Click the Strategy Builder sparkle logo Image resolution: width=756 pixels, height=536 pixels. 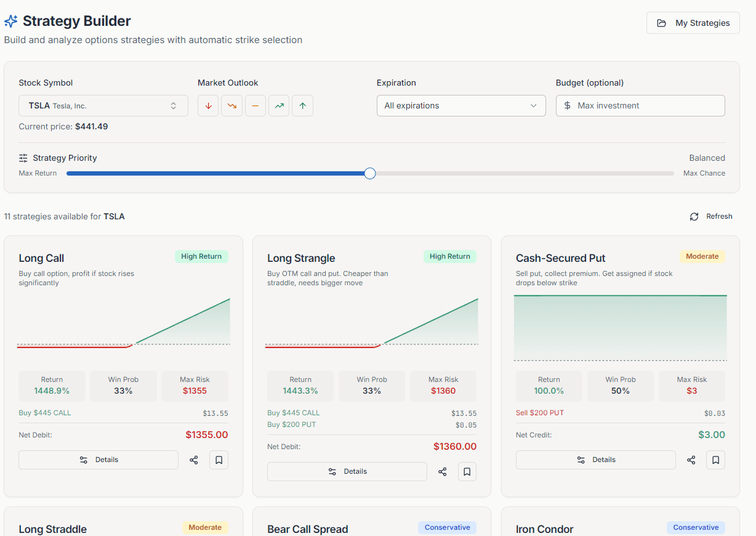(x=11, y=21)
